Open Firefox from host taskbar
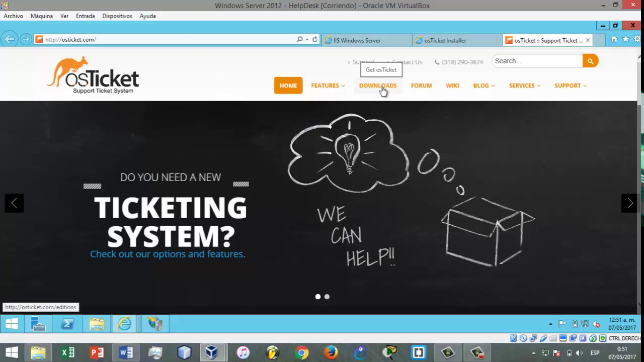 click(x=331, y=353)
